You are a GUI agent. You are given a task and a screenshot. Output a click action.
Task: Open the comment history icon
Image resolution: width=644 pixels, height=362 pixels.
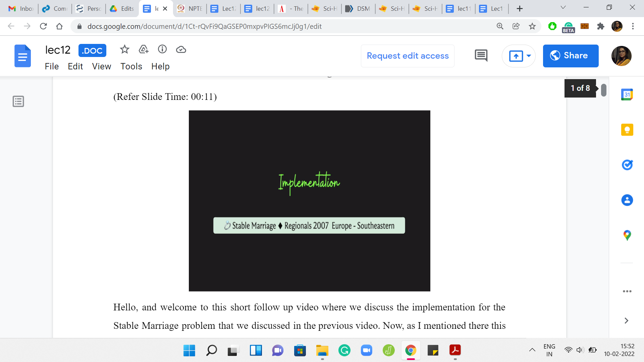481,56
